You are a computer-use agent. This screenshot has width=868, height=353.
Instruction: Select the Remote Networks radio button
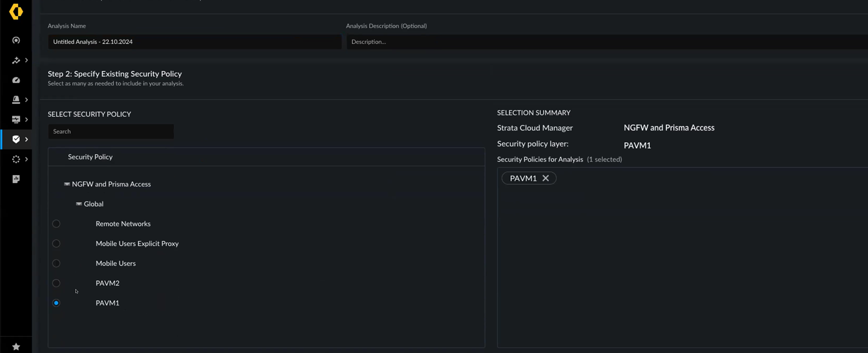(x=56, y=224)
